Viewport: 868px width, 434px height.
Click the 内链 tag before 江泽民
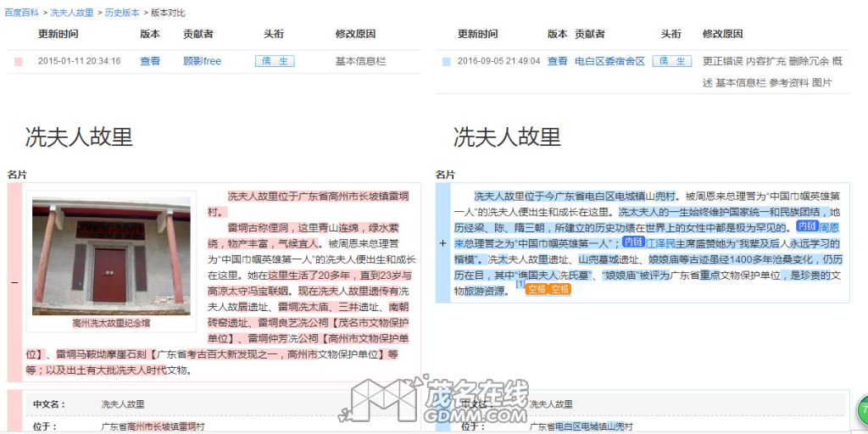(633, 242)
